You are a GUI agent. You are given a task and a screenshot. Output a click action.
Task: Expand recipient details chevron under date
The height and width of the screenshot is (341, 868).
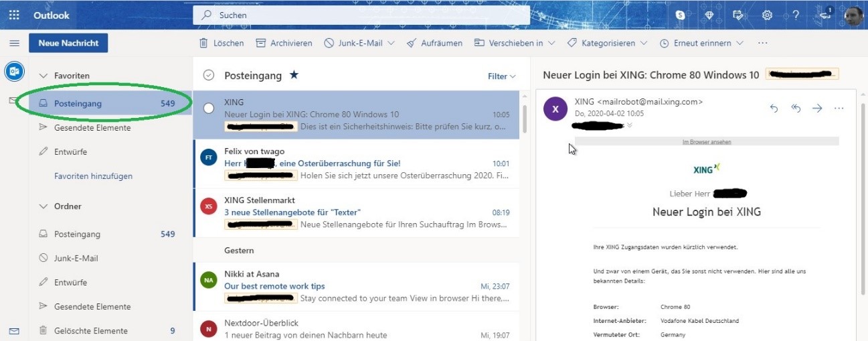click(629, 125)
